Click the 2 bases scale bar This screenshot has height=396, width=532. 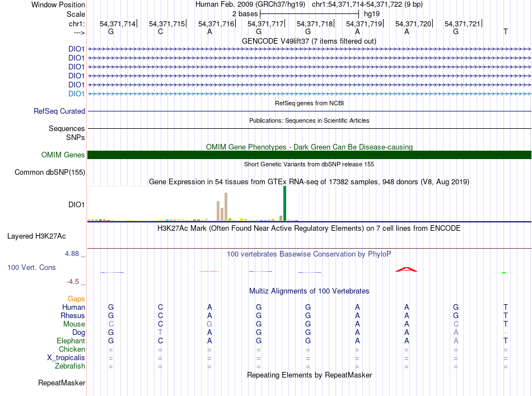point(309,13)
